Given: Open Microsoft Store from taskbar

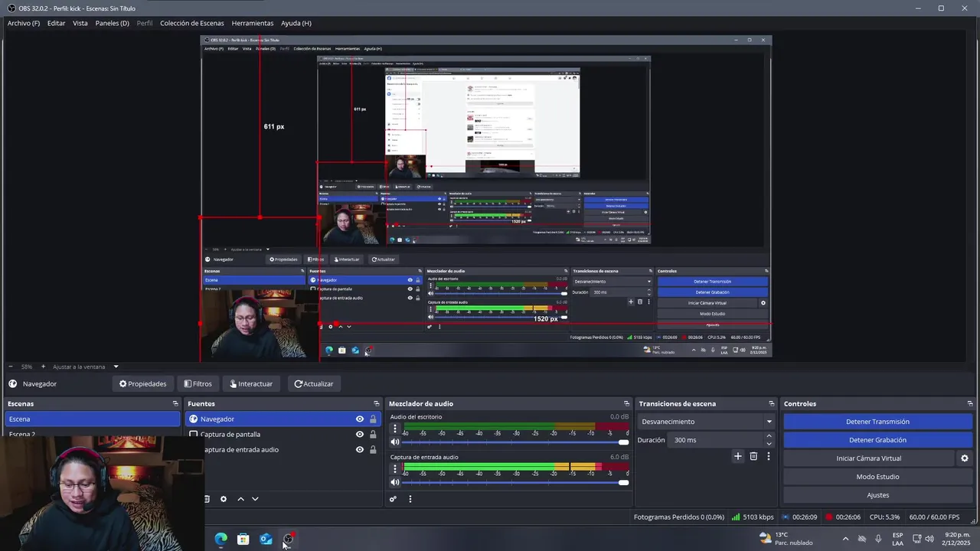Looking at the screenshot, I should click(243, 539).
